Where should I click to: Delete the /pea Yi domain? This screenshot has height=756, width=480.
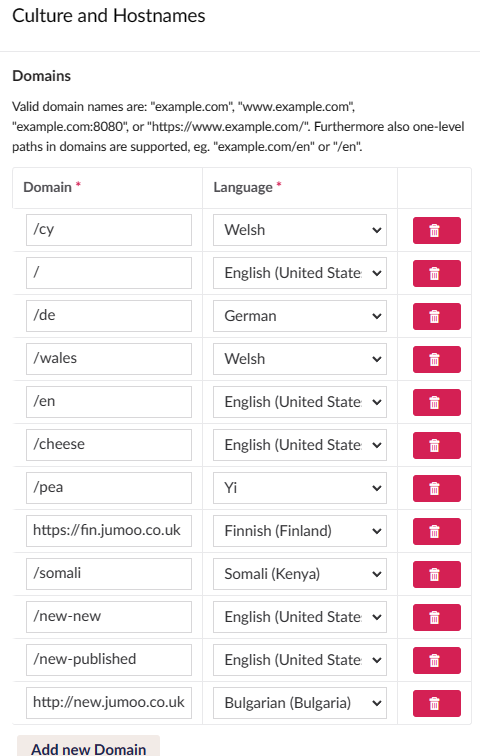coord(437,488)
